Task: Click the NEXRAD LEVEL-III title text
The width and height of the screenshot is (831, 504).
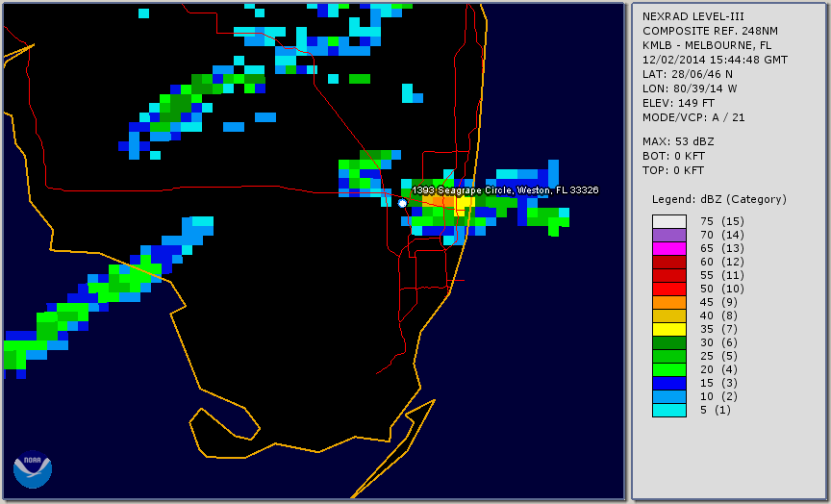Action: (694, 16)
